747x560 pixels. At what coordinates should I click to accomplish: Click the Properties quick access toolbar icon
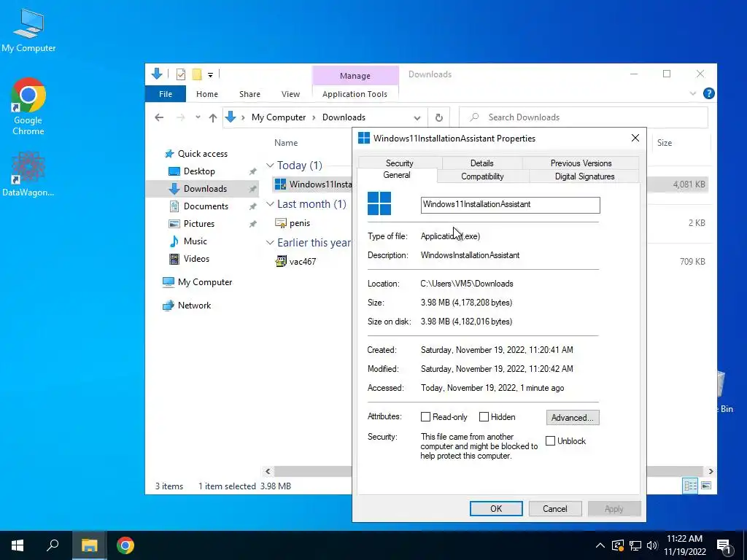(x=181, y=74)
